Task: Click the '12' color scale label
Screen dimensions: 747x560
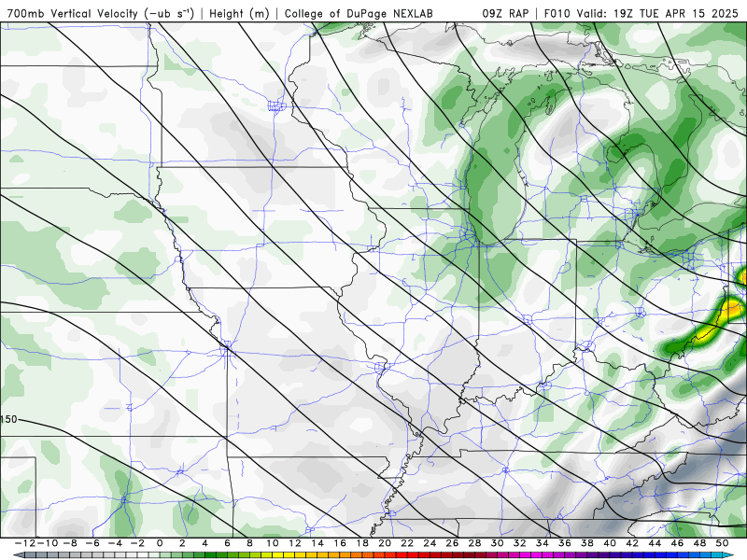Action: point(295,543)
